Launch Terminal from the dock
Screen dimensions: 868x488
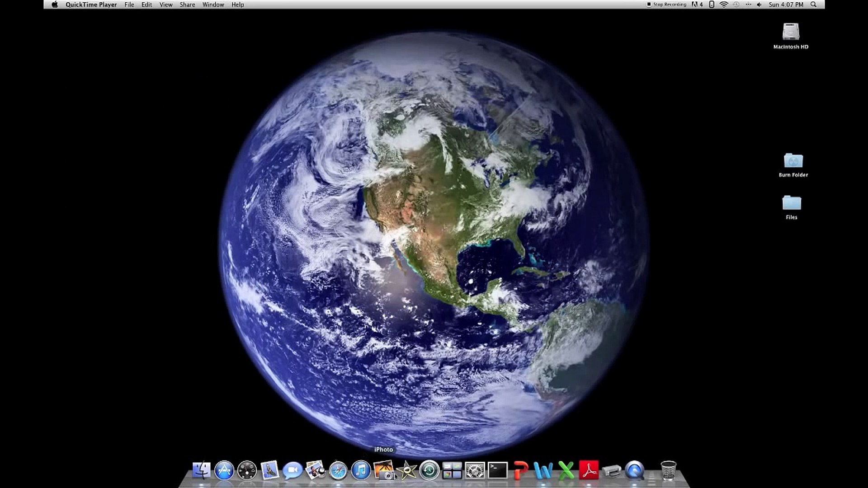497,470
